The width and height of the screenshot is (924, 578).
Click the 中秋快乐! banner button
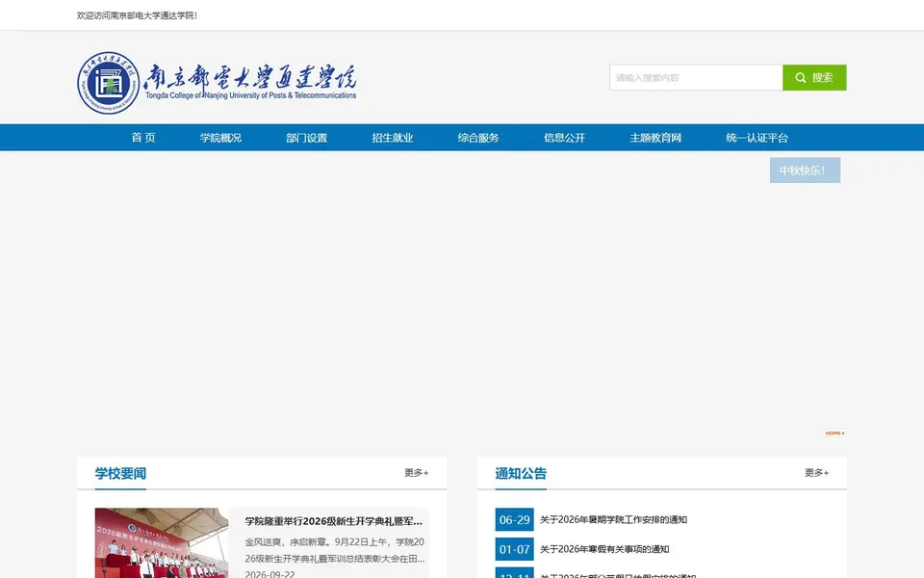click(x=805, y=171)
